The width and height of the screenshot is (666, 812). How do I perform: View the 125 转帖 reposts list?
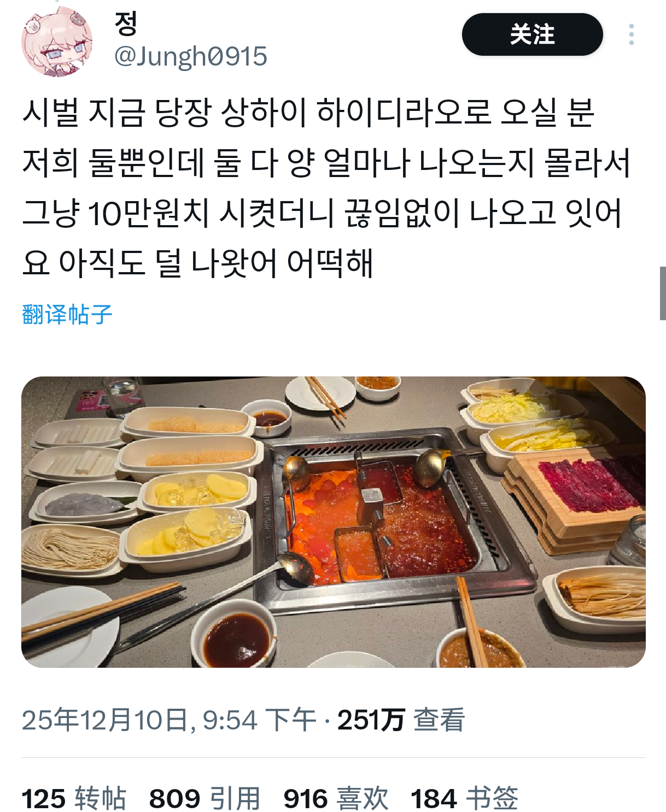[x=74, y=798]
